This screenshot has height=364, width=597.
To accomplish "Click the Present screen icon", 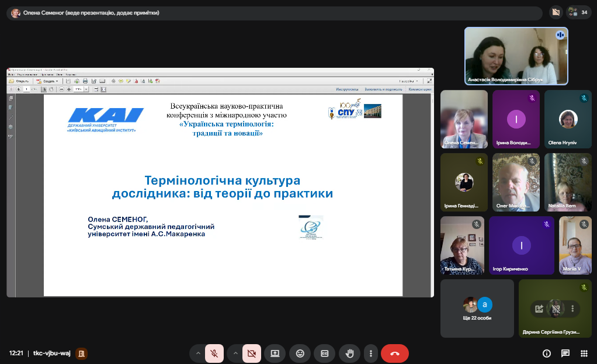I will coord(275,353).
